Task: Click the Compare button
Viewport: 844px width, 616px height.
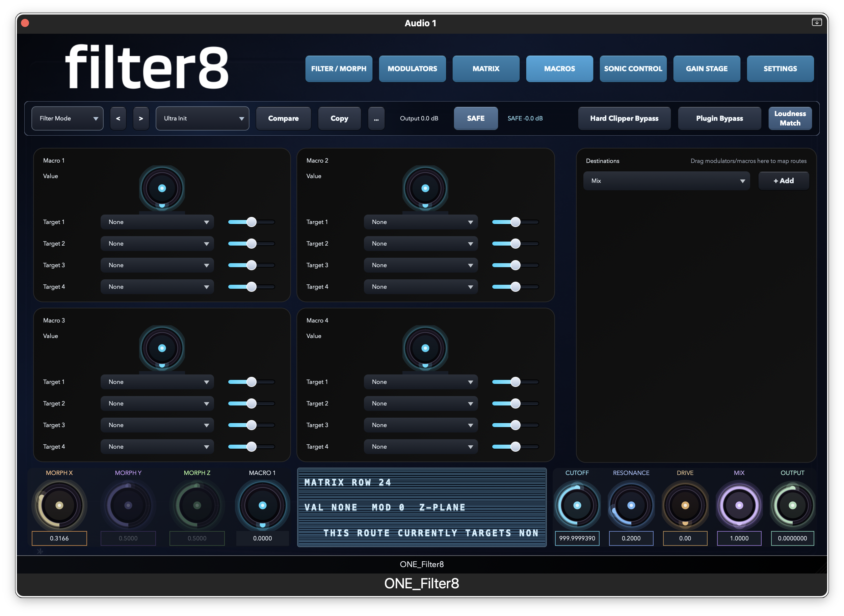Action: (x=283, y=118)
